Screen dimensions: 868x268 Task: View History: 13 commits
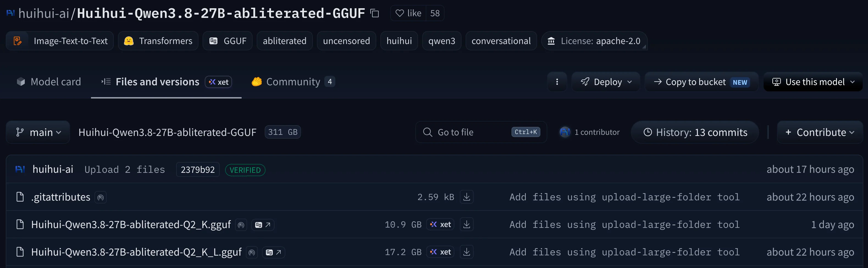(x=695, y=132)
